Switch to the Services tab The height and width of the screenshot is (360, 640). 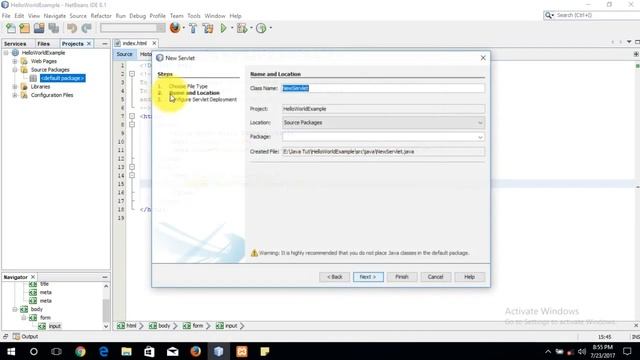point(15,44)
